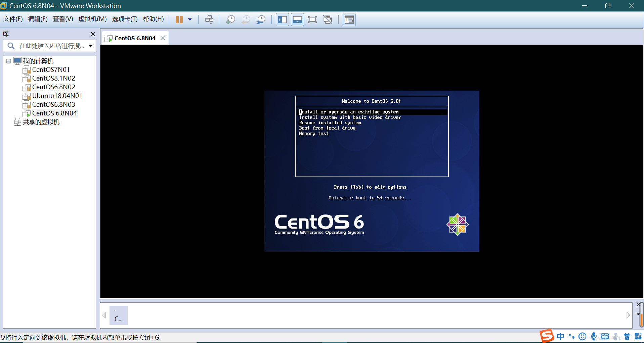
Task: Open the library search dropdown arrow
Action: pos(91,46)
